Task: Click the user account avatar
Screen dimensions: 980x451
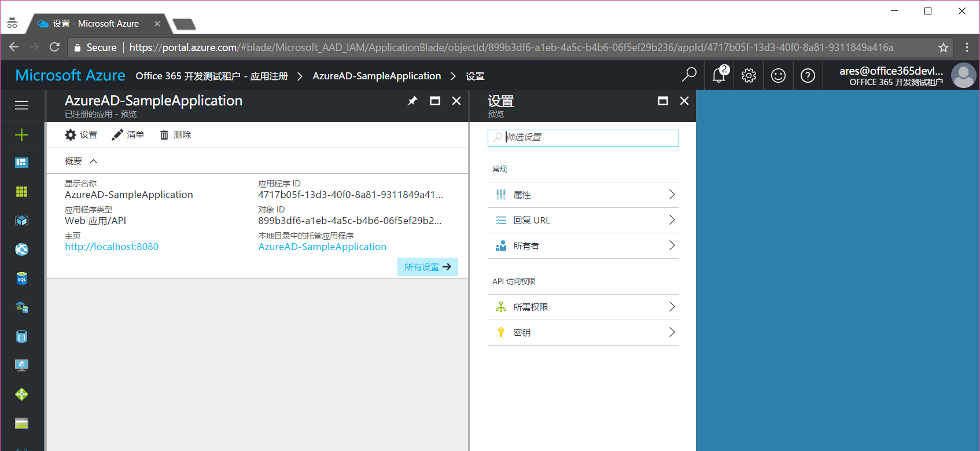Action: [963, 75]
